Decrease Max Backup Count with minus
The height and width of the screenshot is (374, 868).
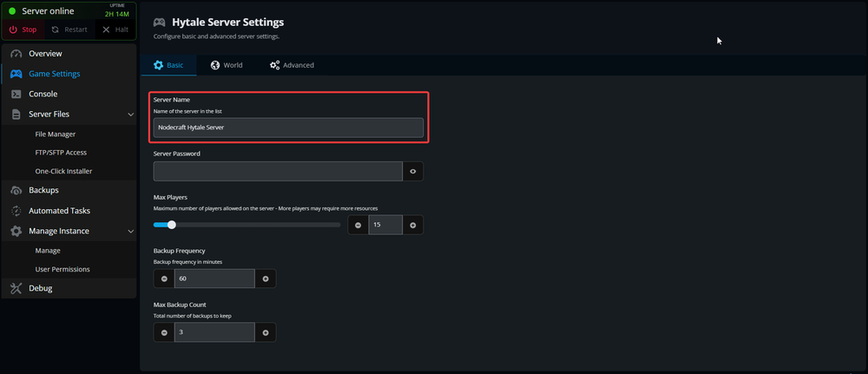click(164, 332)
